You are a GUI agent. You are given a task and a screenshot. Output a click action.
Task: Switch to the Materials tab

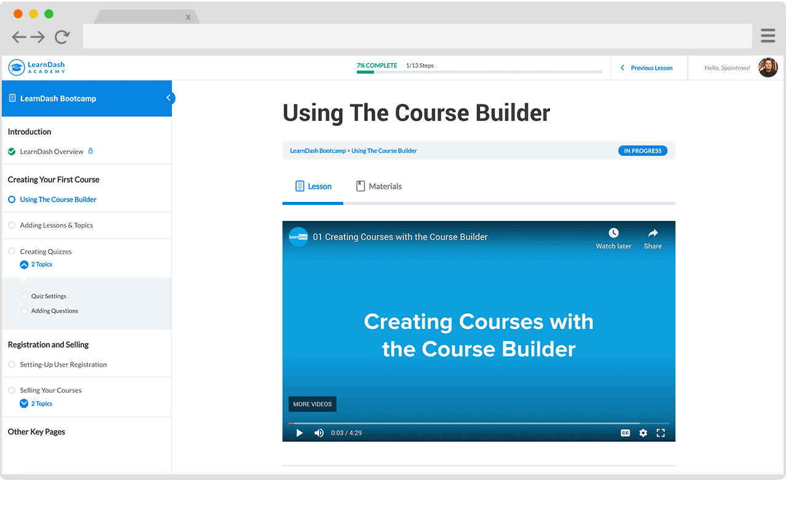click(x=379, y=187)
